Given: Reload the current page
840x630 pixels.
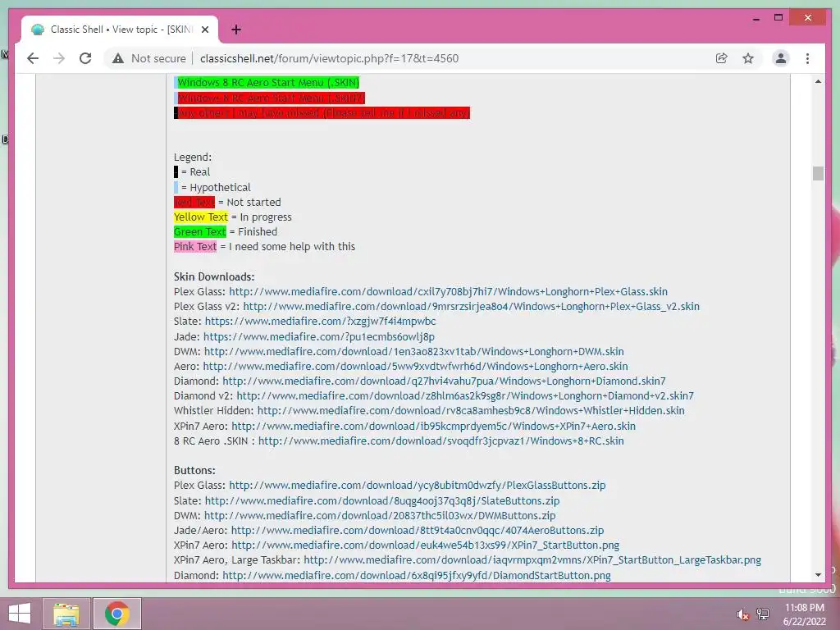Looking at the screenshot, I should tap(85, 58).
